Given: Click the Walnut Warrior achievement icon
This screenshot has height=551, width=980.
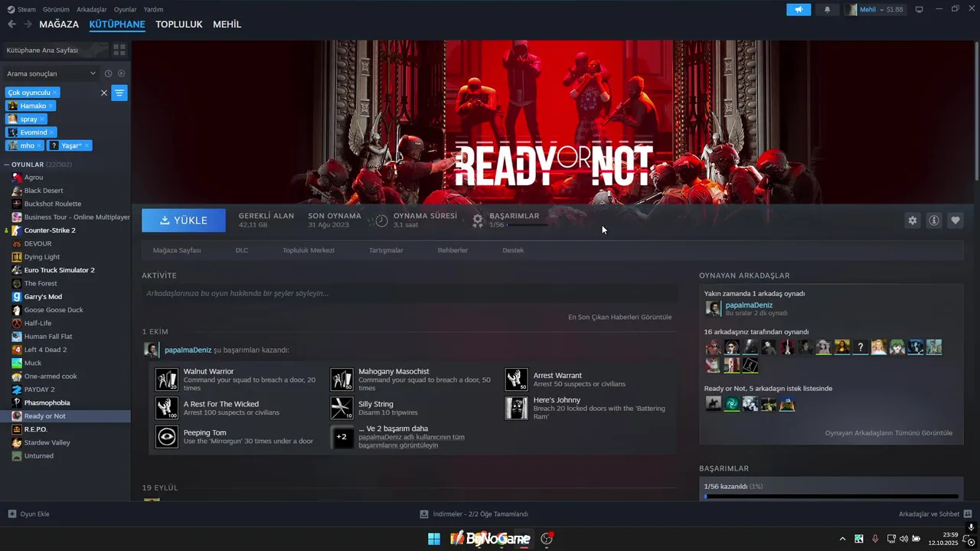Looking at the screenshot, I should (167, 380).
